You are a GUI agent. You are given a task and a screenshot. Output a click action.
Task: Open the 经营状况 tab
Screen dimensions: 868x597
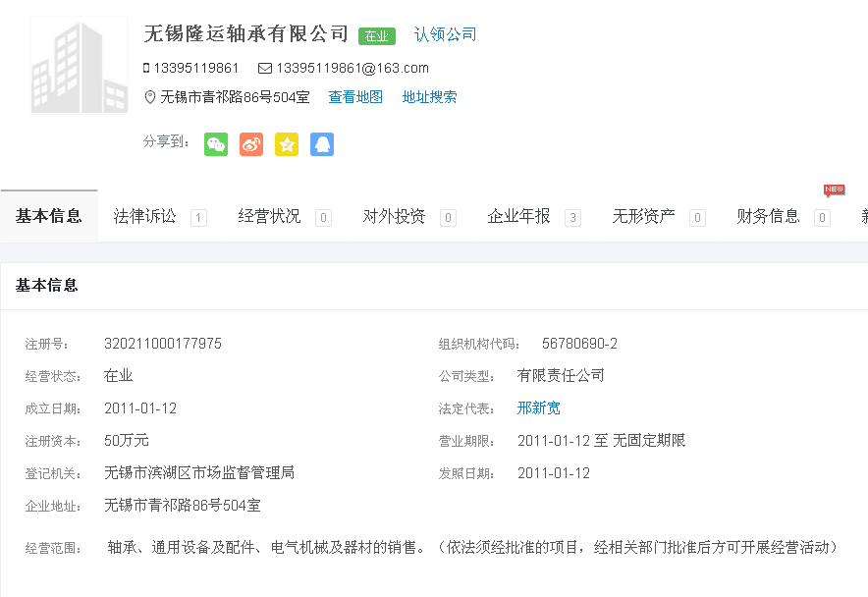270,217
